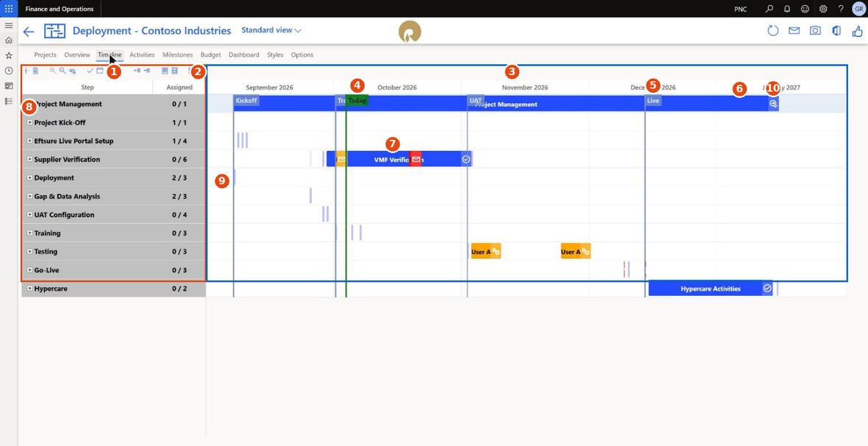The width and height of the screenshot is (868, 446).
Task: Open settings gear in top bar
Action: coord(823,9)
